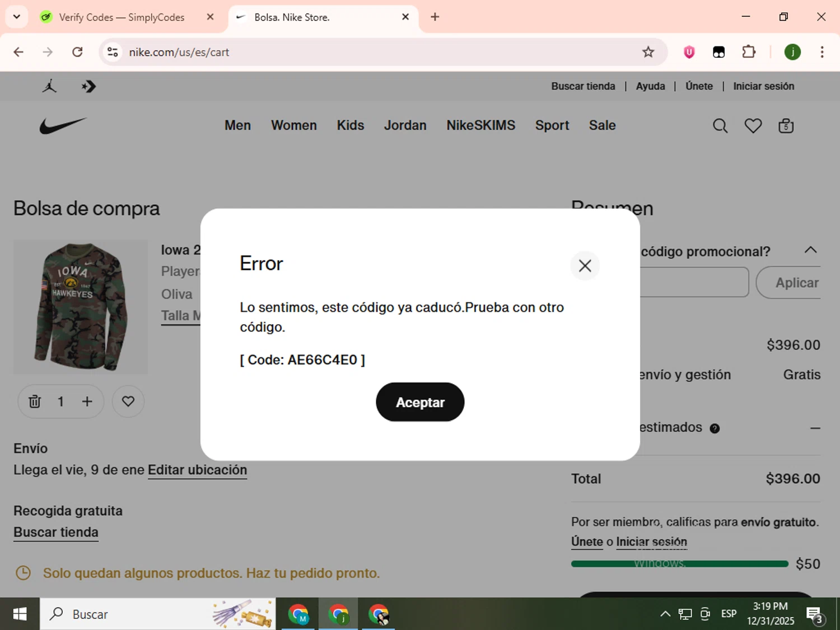Open the Men menu
The image size is (840, 630).
pos(237,125)
